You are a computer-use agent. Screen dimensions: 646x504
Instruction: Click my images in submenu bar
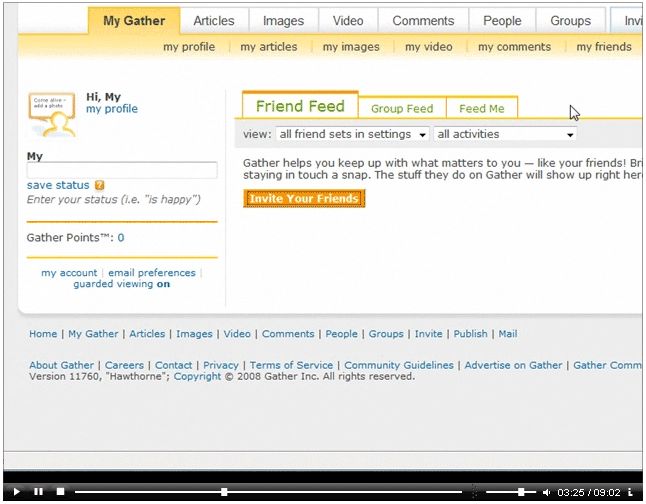pyautogui.click(x=351, y=47)
